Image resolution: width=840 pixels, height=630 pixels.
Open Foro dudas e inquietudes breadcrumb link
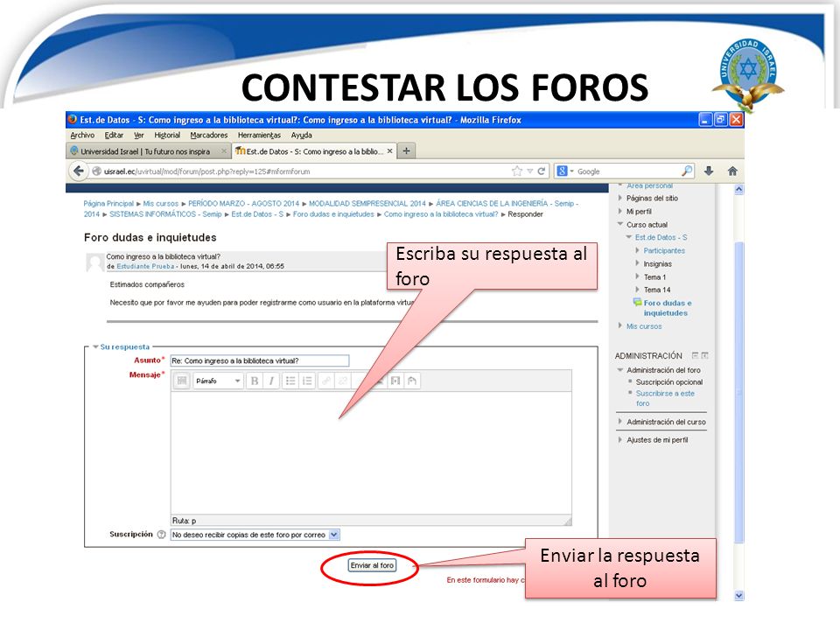(x=333, y=214)
